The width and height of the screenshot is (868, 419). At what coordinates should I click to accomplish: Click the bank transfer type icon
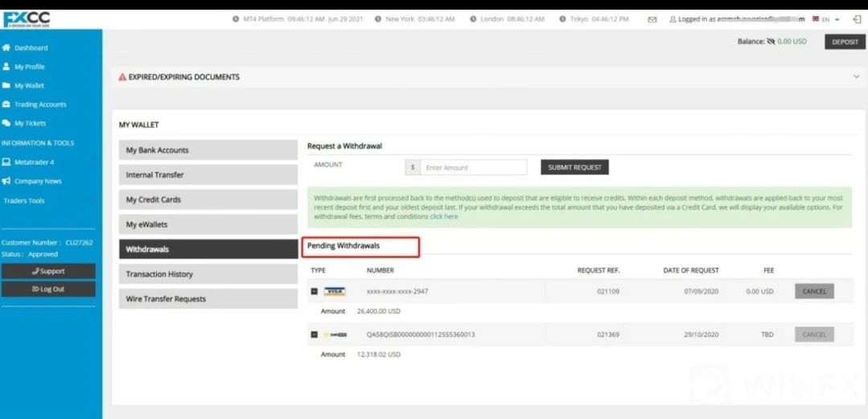(x=335, y=335)
